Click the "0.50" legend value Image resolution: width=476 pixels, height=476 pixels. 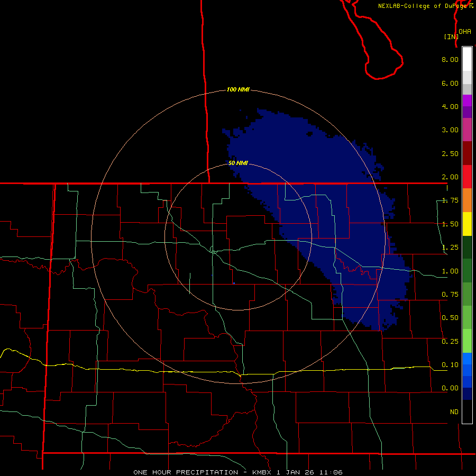click(450, 318)
